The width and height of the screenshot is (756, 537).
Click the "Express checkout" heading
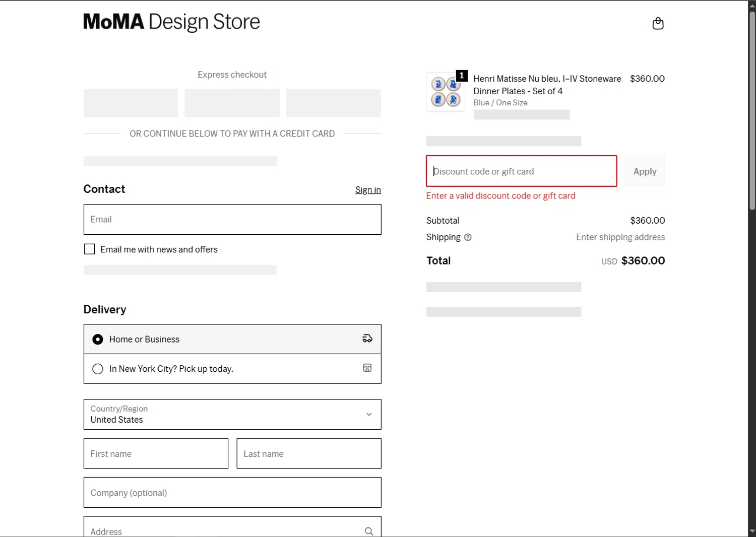(232, 75)
